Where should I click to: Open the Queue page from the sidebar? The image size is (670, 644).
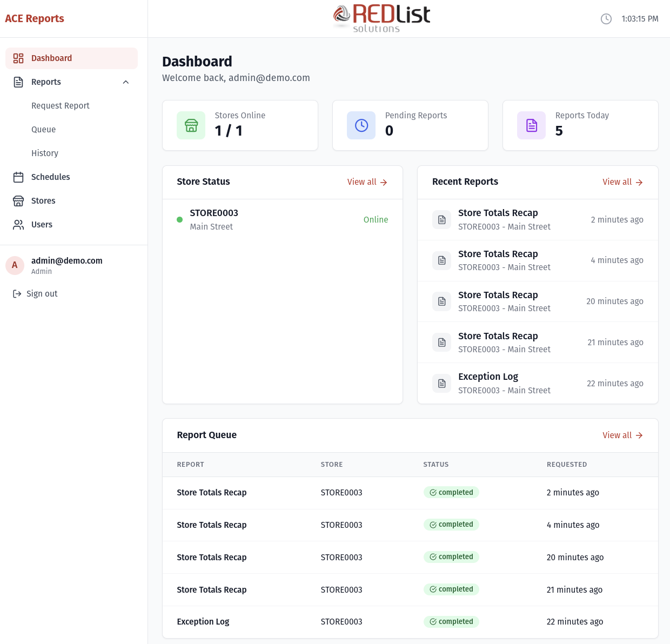click(43, 129)
